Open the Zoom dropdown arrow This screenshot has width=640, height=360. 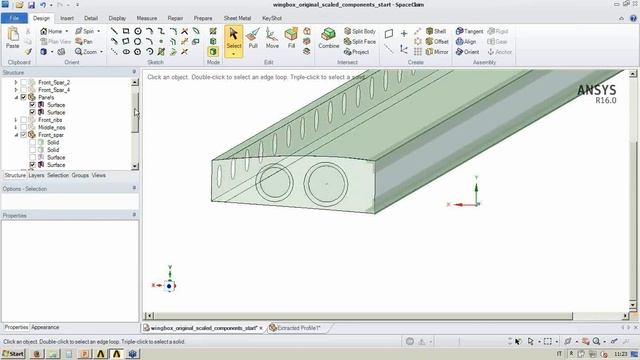(x=101, y=52)
